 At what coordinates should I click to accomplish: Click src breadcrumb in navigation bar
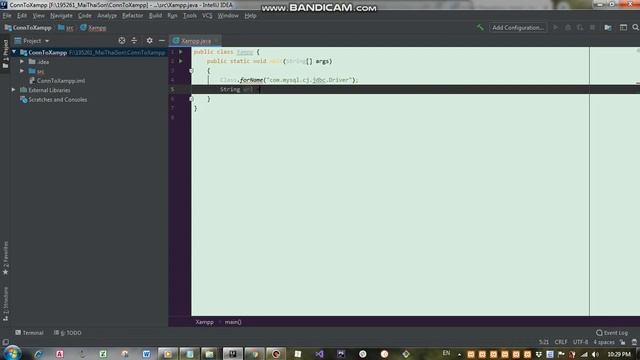tap(66, 28)
